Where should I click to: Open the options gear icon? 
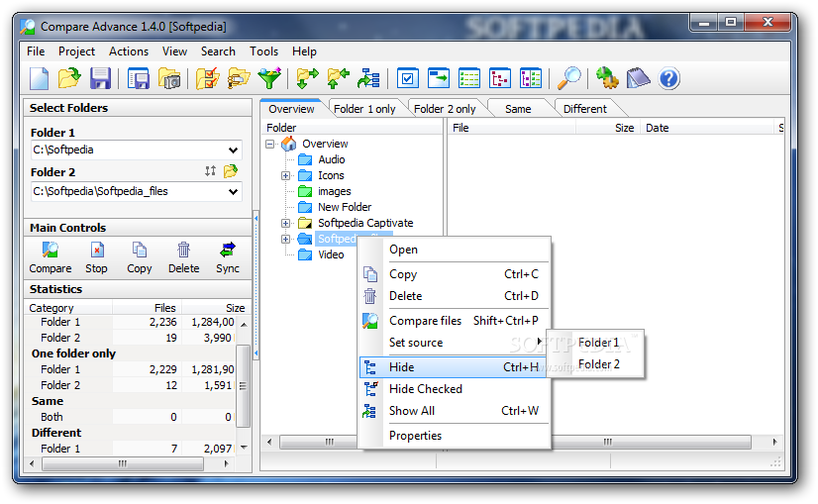[607, 79]
